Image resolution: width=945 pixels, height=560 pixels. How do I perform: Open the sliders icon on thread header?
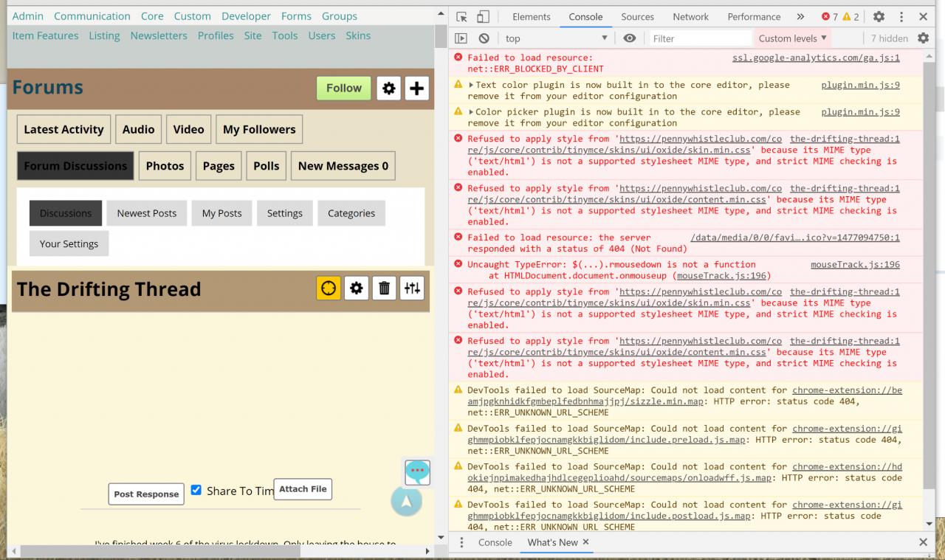tap(412, 288)
